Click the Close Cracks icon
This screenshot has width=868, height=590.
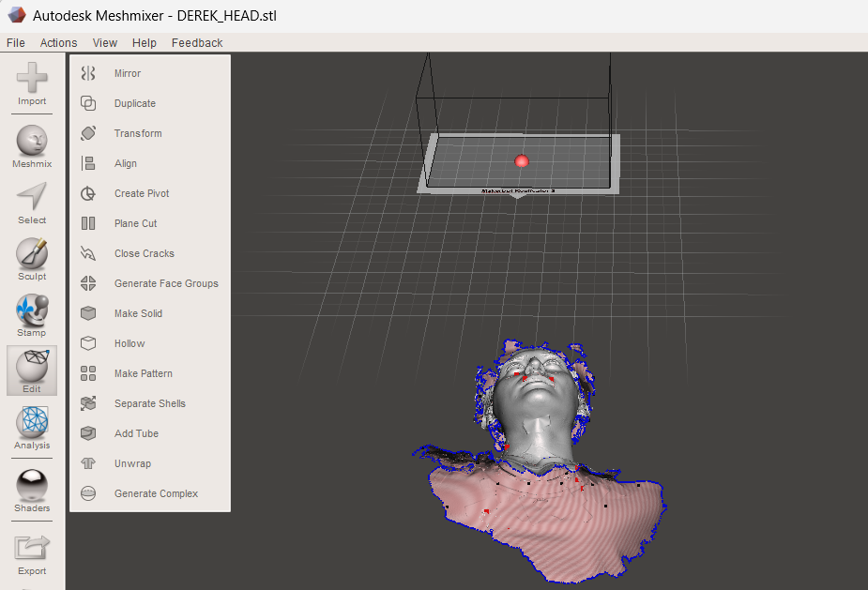(x=88, y=253)
